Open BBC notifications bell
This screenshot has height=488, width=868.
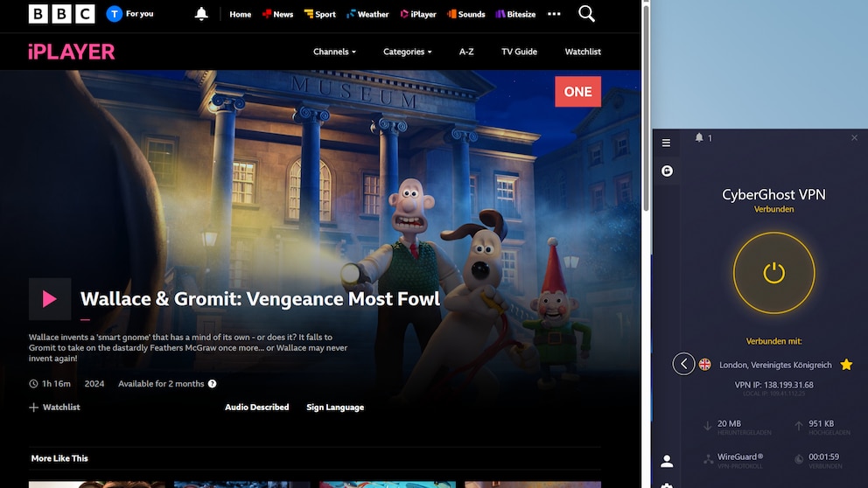(201, 14)
